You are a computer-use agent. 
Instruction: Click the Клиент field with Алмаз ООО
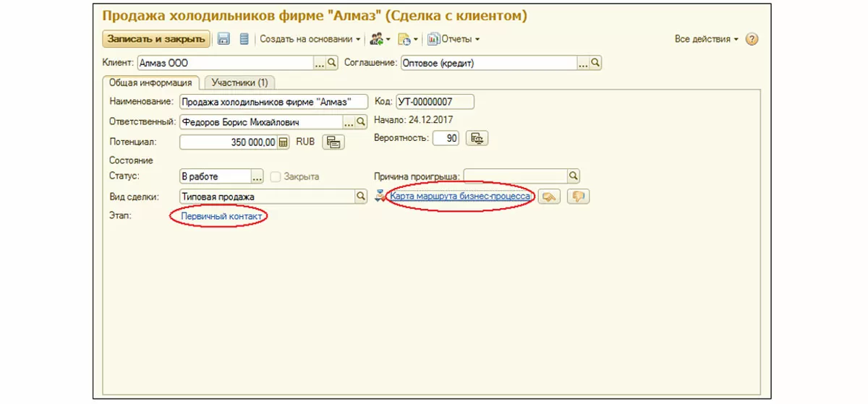(225, 64)
